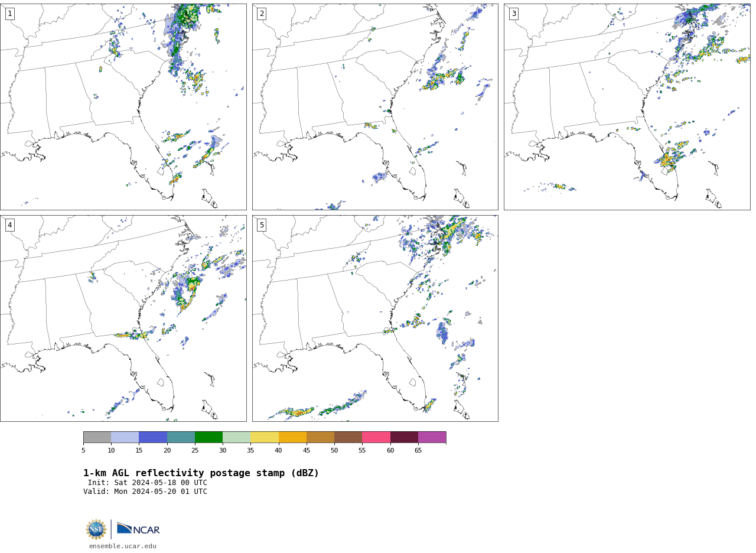
Task: Click the panel number 4 label
Action: click(x=9, y=225)
